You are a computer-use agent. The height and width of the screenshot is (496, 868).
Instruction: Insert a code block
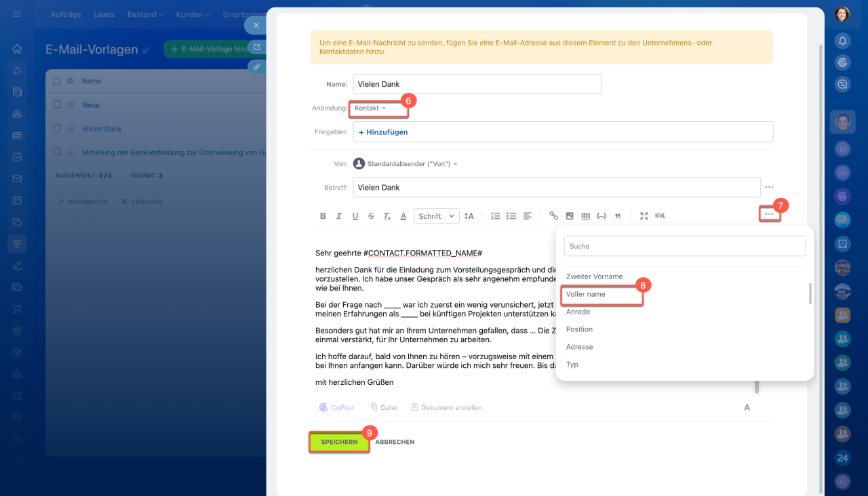601,216
